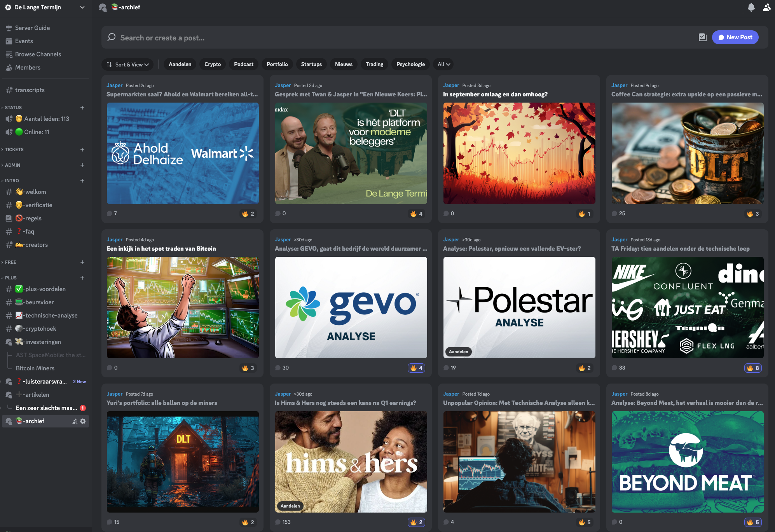React with fire on Coffee Can post

point(753,214)
